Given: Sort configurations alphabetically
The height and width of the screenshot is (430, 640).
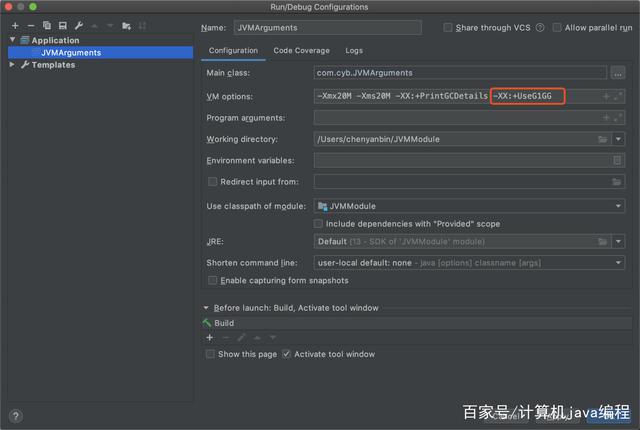Looking at the screenshot, I should [142, 26].
